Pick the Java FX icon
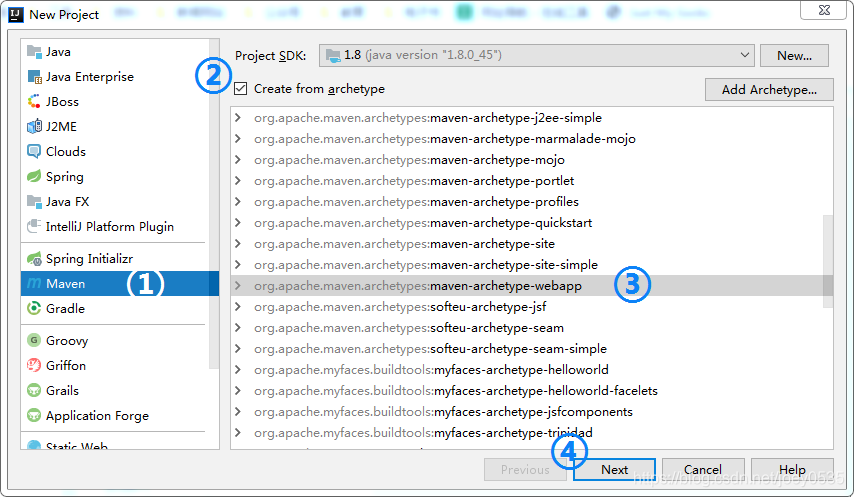The width and height of the screenshot is (854, 497). pyautogui.click(x=34, y=201)
